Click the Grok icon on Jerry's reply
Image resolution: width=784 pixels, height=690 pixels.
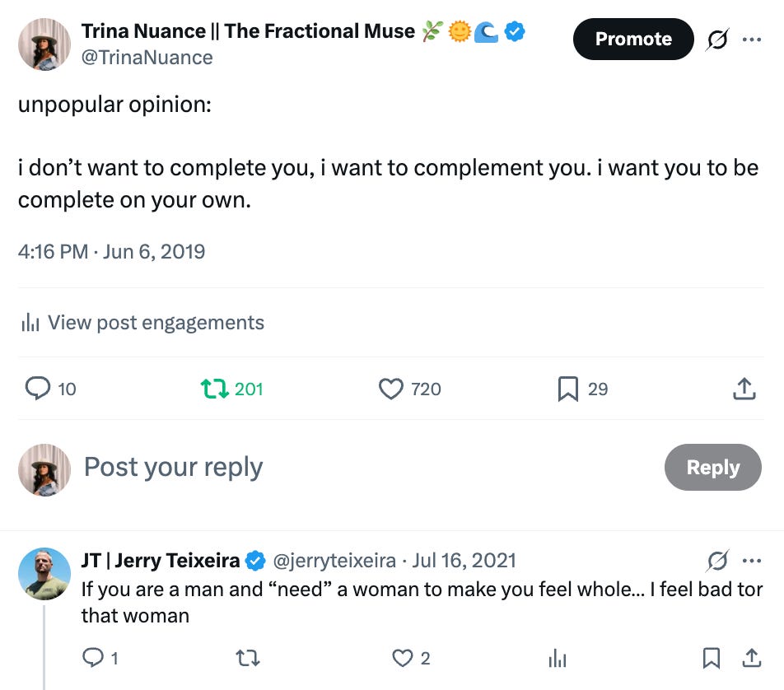click(717, 561)
